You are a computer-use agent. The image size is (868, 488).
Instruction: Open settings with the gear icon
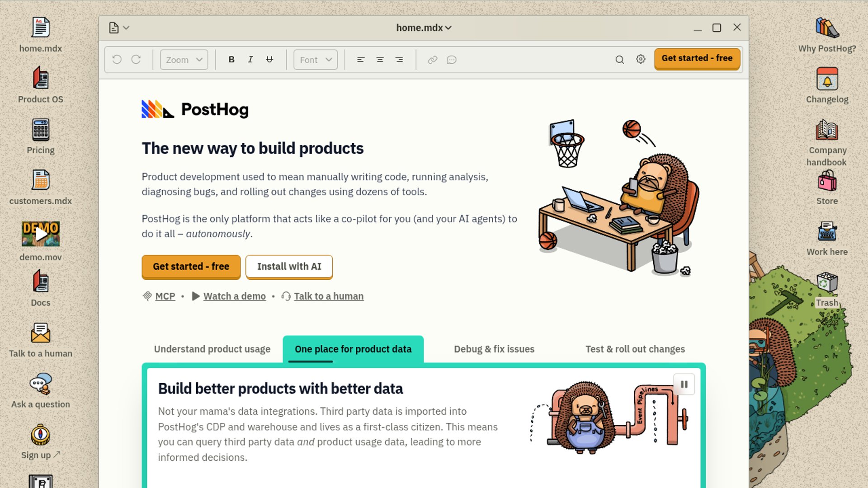click(641, 59)
